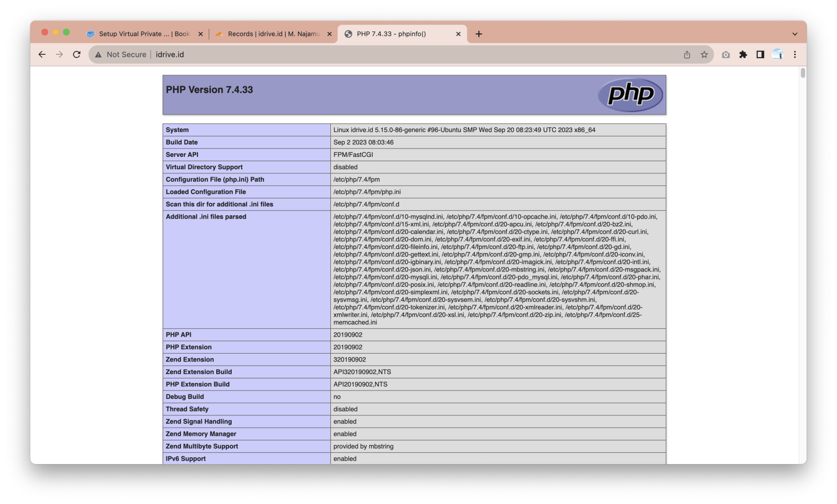Click the Server API label
This screenshot has height=504, width=837.
(182, 155)
